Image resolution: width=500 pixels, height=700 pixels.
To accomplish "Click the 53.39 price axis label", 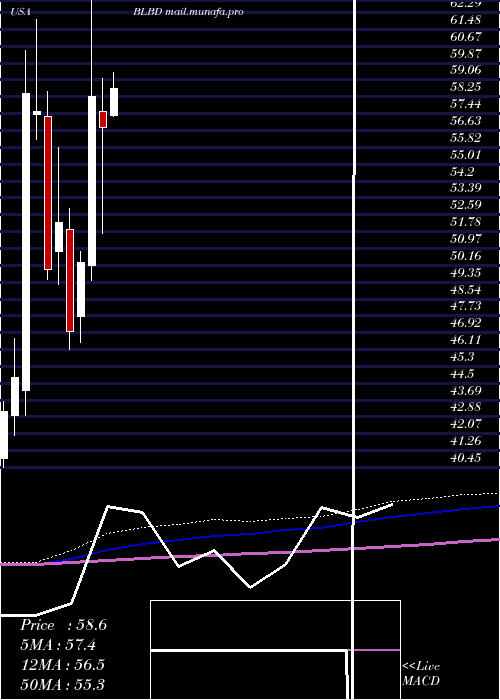I will 466,188.
